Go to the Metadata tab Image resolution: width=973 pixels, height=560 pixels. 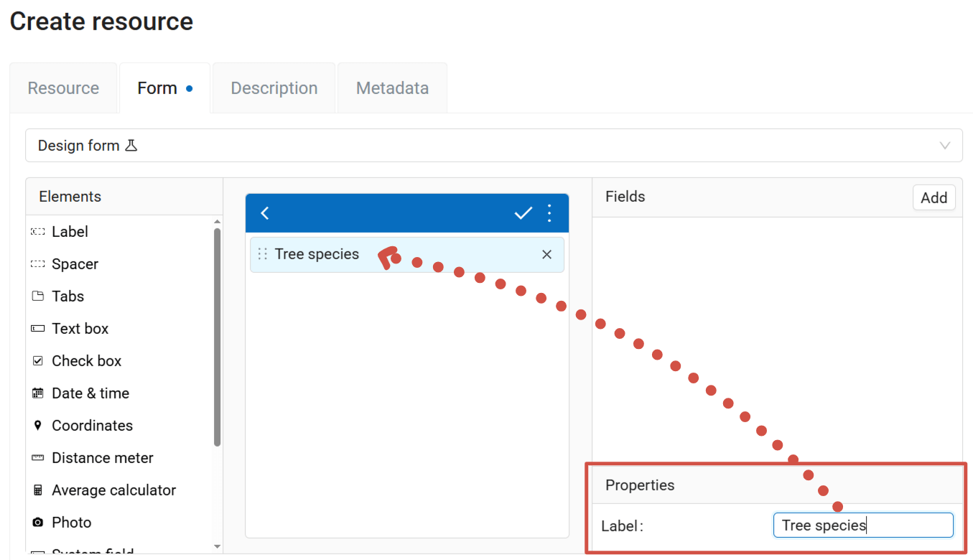392,88
